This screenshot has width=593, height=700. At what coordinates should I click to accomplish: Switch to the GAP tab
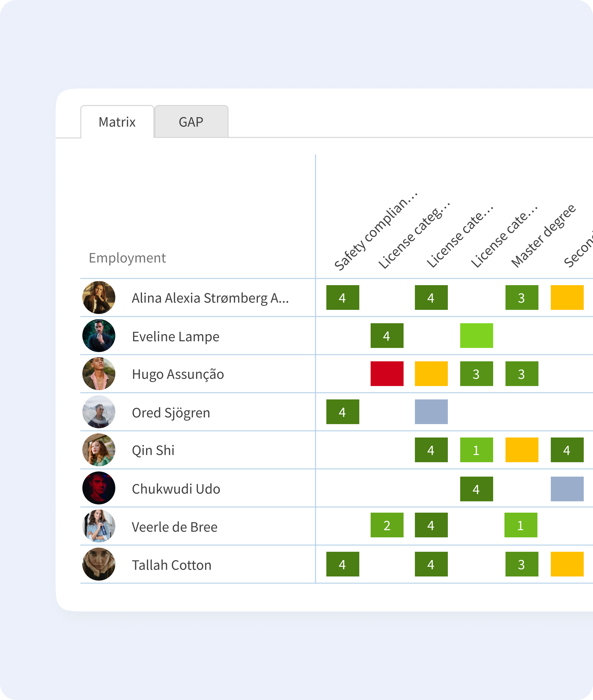[x=191, y=122]
